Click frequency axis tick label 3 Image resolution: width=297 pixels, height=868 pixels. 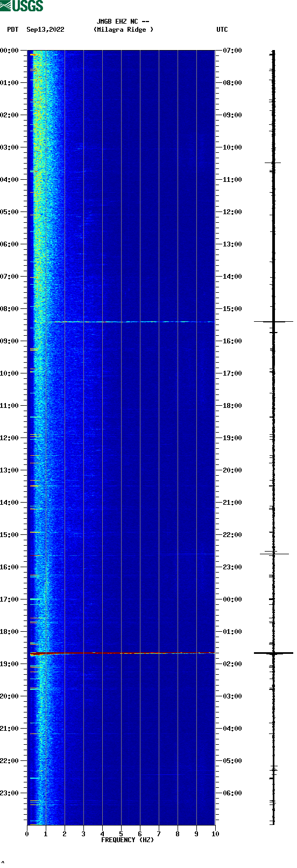83,834
